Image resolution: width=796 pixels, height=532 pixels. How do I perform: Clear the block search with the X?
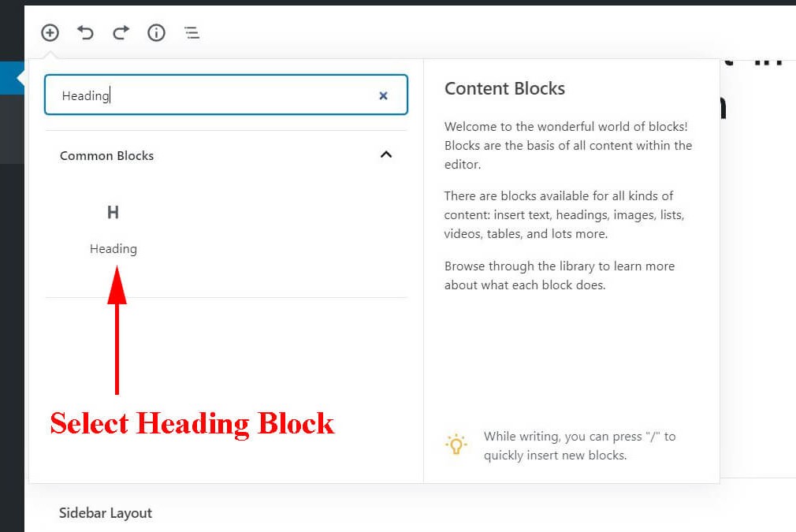pos(383,95)
